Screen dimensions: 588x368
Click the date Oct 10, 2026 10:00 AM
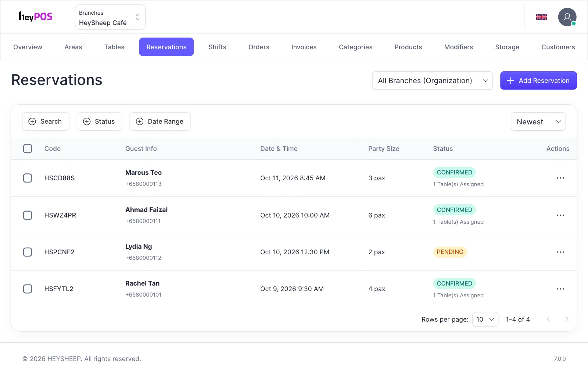pos(295,215)
